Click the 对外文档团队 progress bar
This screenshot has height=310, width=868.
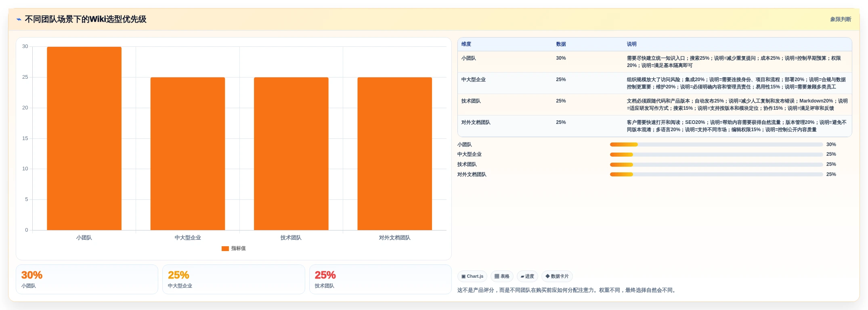(716, 174)
